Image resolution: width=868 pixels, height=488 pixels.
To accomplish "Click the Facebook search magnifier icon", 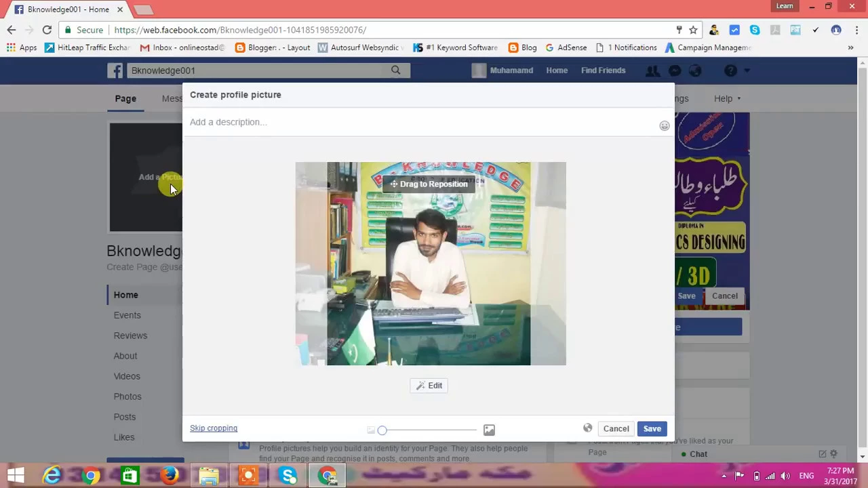I will [x=396, y=70].
